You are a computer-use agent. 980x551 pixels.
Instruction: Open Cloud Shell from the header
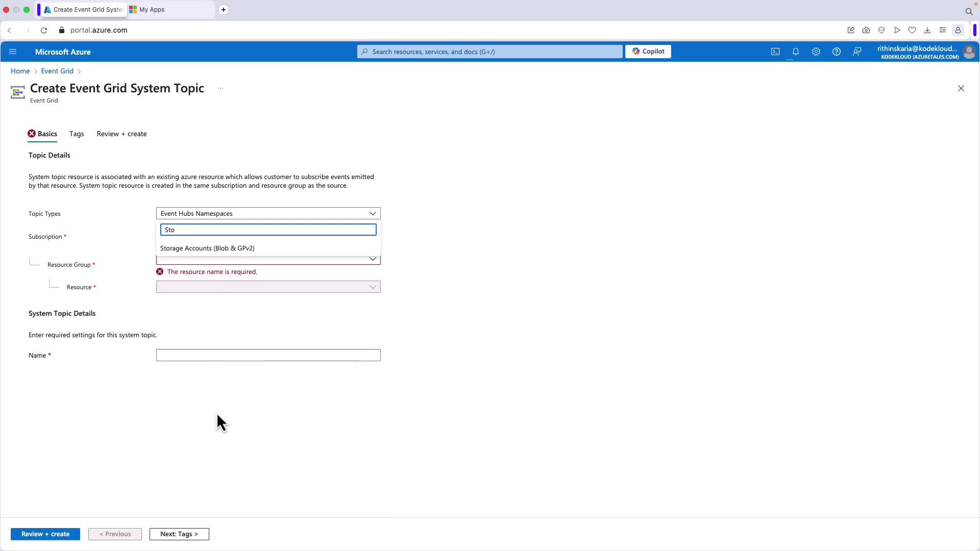click(x=775, y=52)
